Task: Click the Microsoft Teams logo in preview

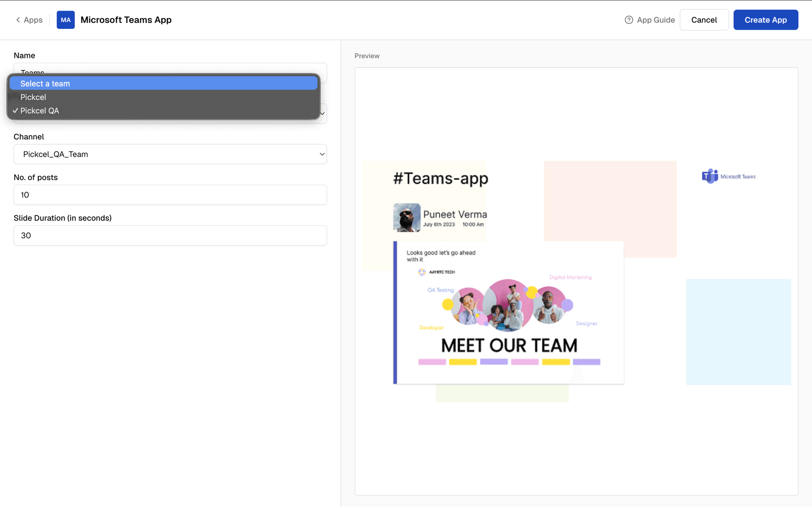Action: (729, 176)
